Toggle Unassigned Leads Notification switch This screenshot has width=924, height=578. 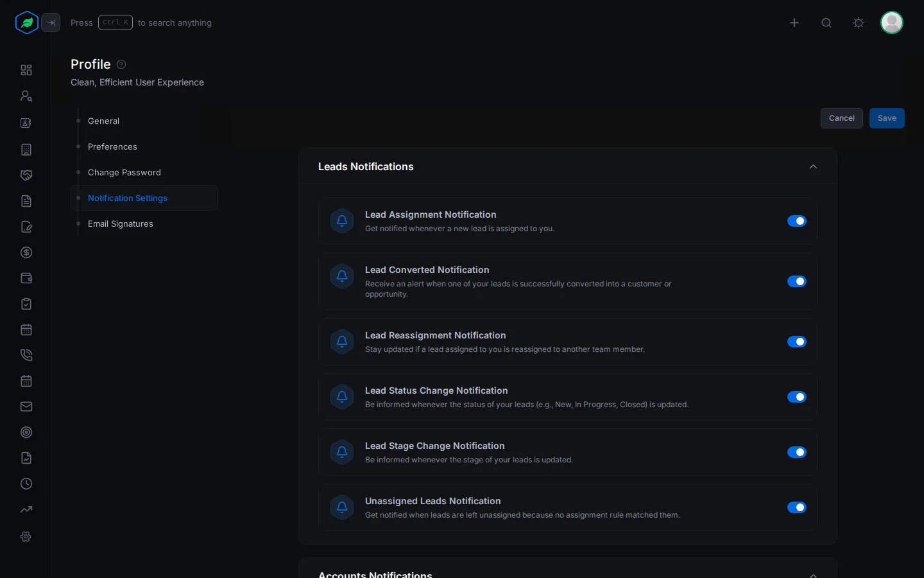[797, 507]
